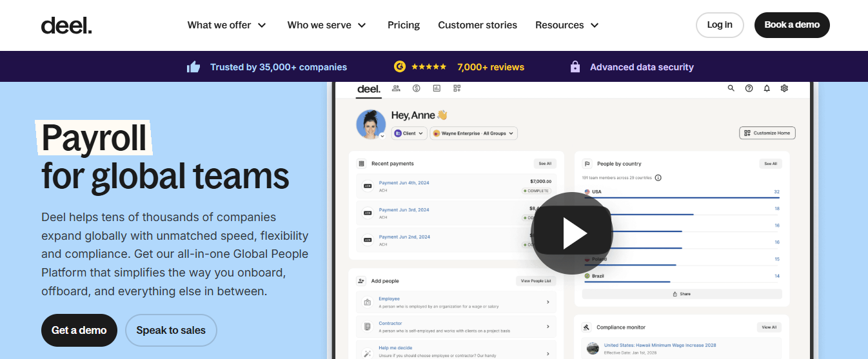Click the $7,000.00 payment amount

(x=541, y=182)
